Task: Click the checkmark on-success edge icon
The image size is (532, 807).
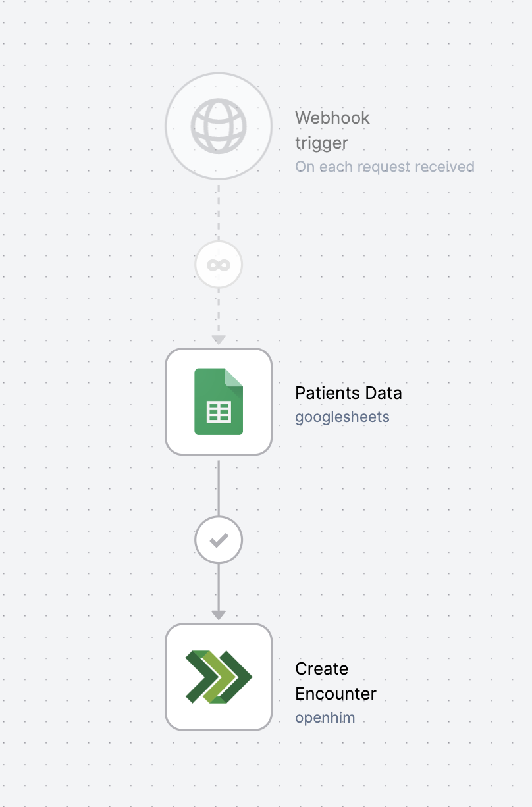Action: click(219, 540)
